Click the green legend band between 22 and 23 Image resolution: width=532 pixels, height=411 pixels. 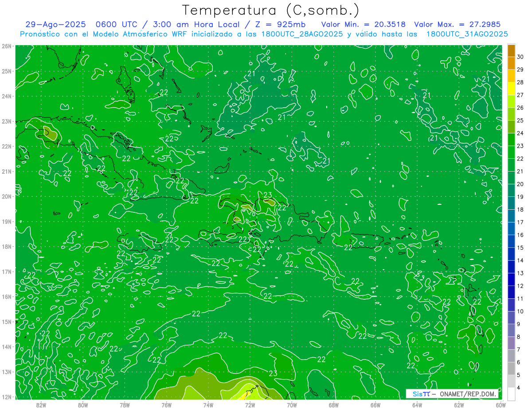511,152
